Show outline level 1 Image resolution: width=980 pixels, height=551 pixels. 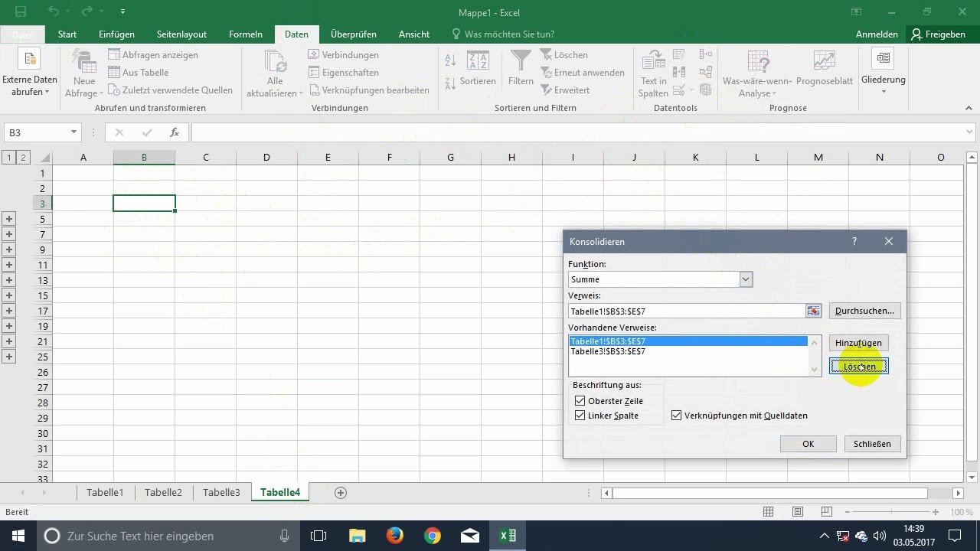9,158
